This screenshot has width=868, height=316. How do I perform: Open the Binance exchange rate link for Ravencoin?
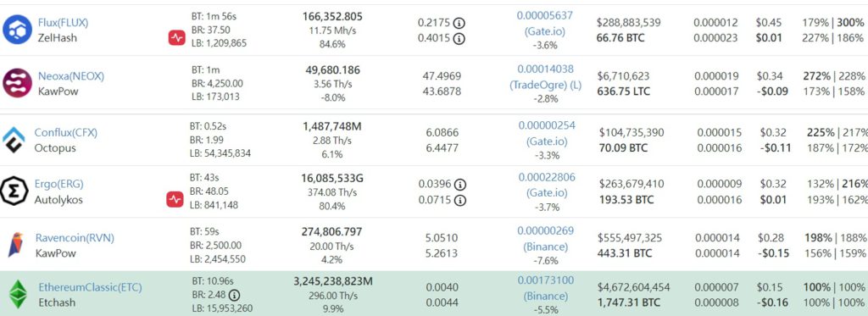coord(545,239)
